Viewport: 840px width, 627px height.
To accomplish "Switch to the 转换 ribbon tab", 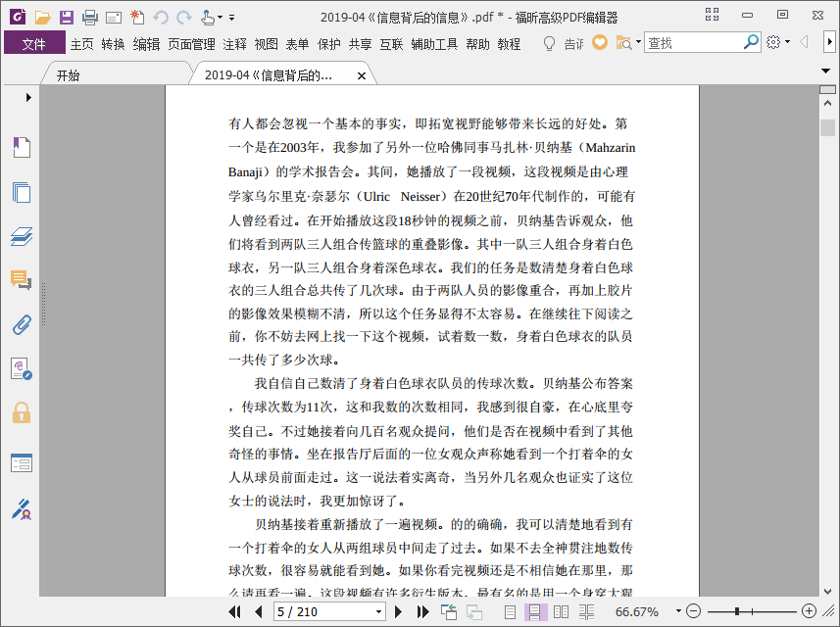I will 113,44.
